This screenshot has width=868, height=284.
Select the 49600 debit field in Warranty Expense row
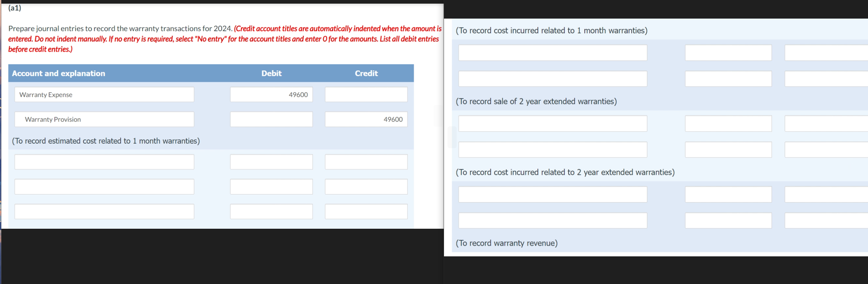[x=271, y=95]
